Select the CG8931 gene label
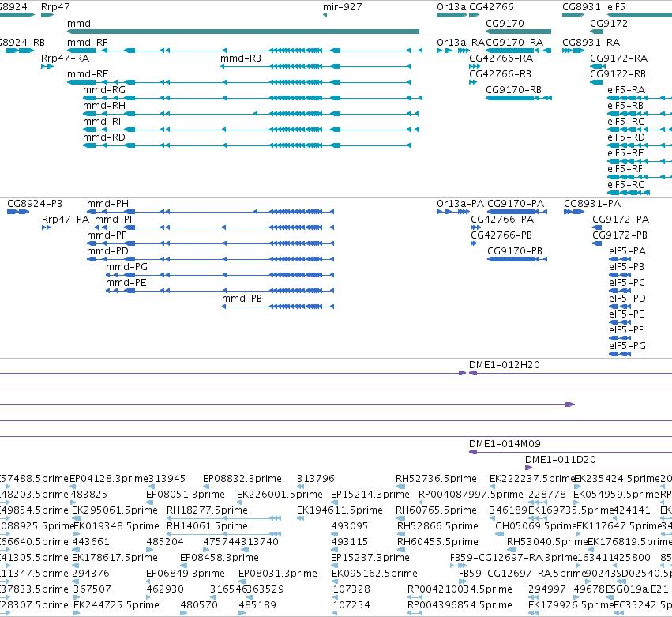 [x=581, y=7]
